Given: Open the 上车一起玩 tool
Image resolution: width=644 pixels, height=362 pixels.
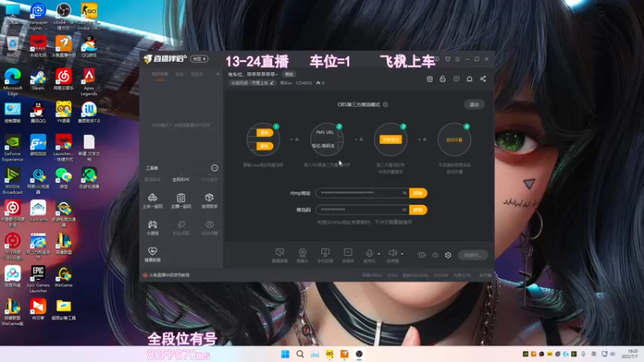Looking at the screenshot, I should 152,200.
